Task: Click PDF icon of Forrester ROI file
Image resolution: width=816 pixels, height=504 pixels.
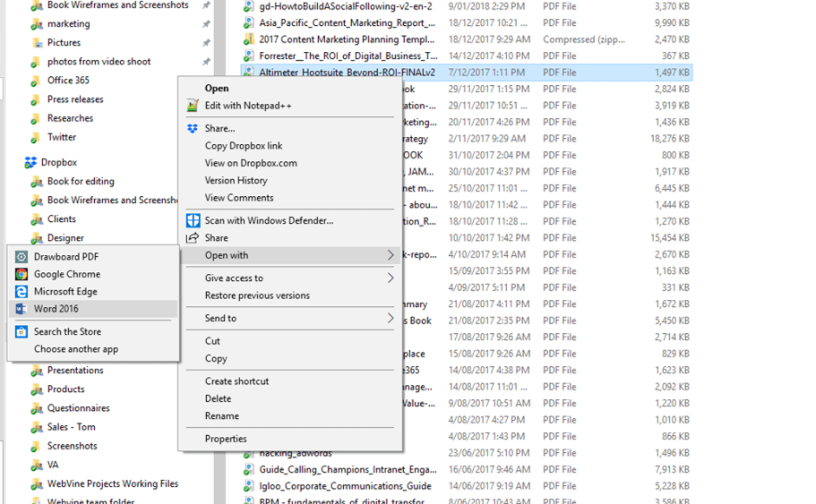Action: 249,56
